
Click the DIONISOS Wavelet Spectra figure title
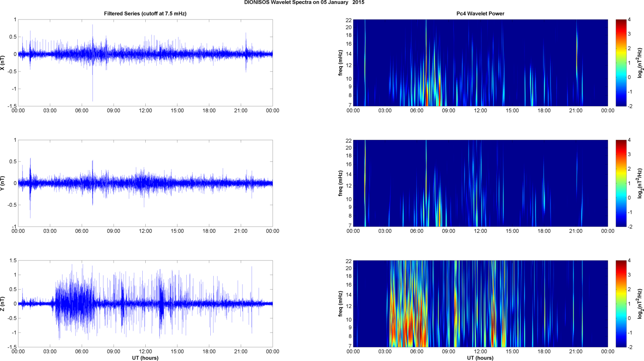(304, 3)
